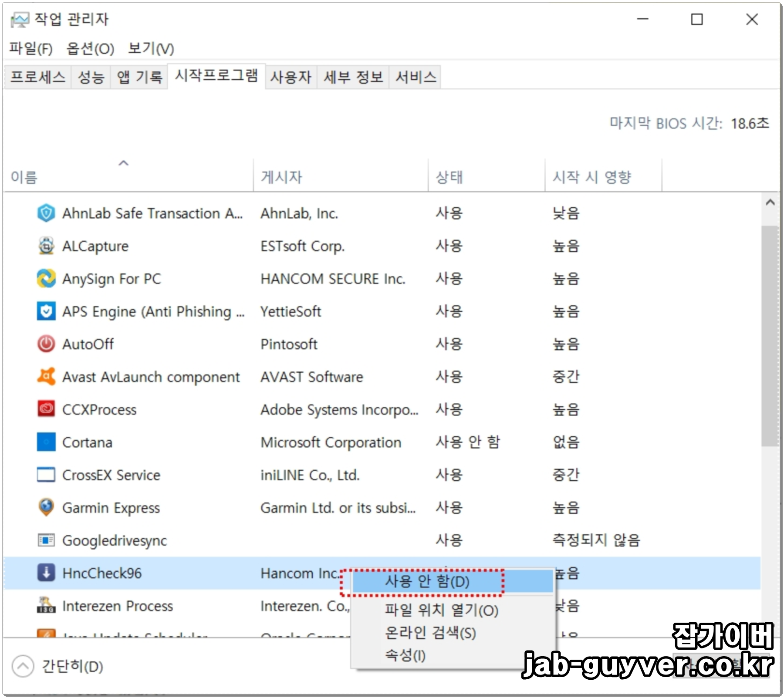Select the AutoOff entry name
This screenshot has height=698, width=784.
tap(88, 344)
